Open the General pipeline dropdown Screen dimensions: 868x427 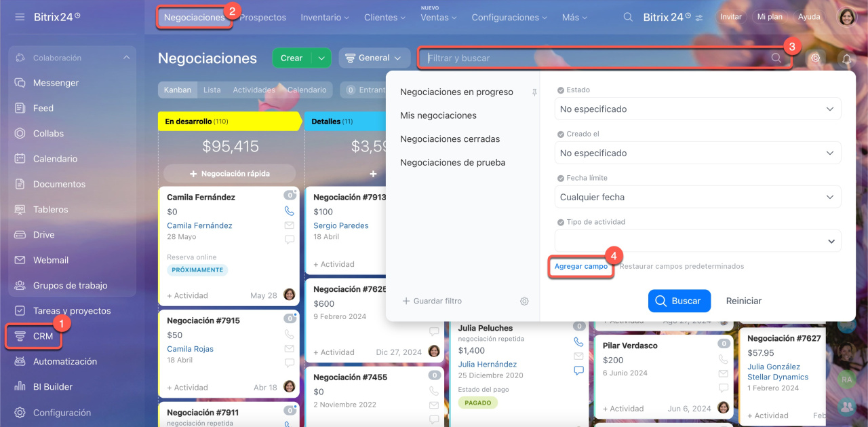(374, 58)
